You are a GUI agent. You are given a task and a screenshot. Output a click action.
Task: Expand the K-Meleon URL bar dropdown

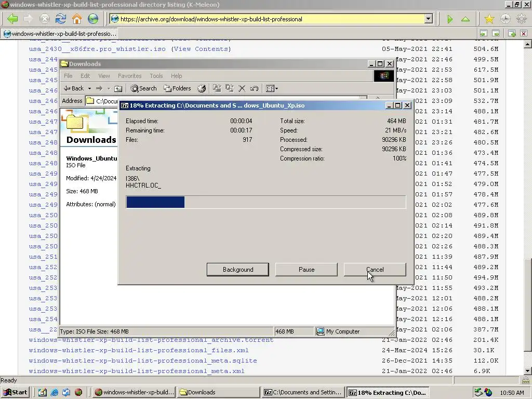429,19
